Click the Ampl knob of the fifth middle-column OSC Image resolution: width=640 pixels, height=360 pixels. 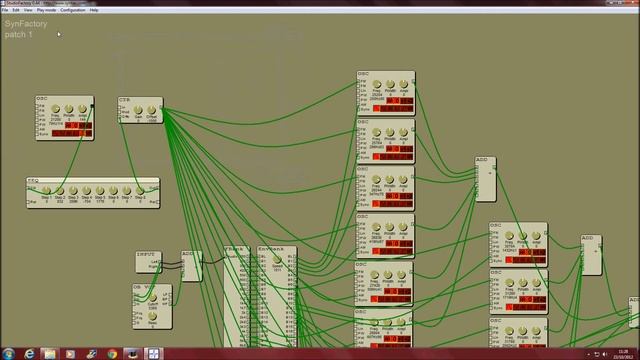401,275
